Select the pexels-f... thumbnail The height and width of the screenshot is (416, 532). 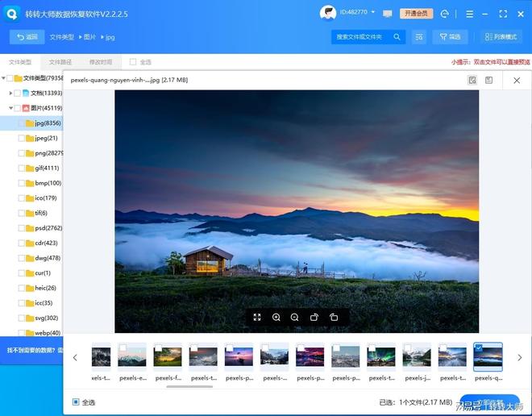[168, 357]
